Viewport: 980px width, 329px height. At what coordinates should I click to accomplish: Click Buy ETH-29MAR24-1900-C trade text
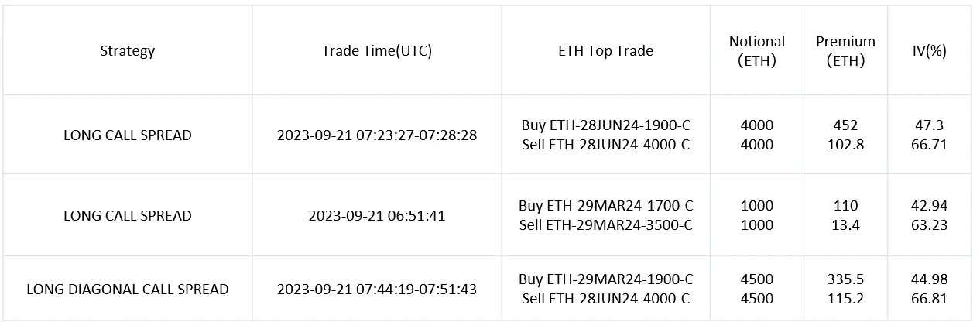pos(605,279)
